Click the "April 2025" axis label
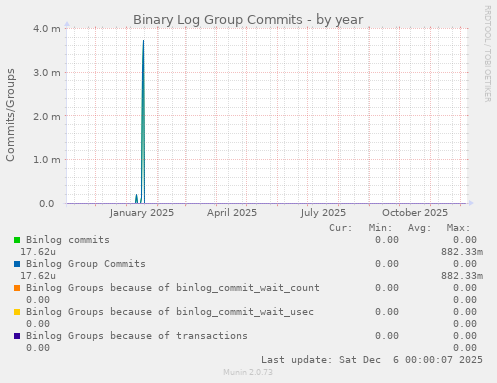This screenshot has width=497, height=383. point(232,213)
